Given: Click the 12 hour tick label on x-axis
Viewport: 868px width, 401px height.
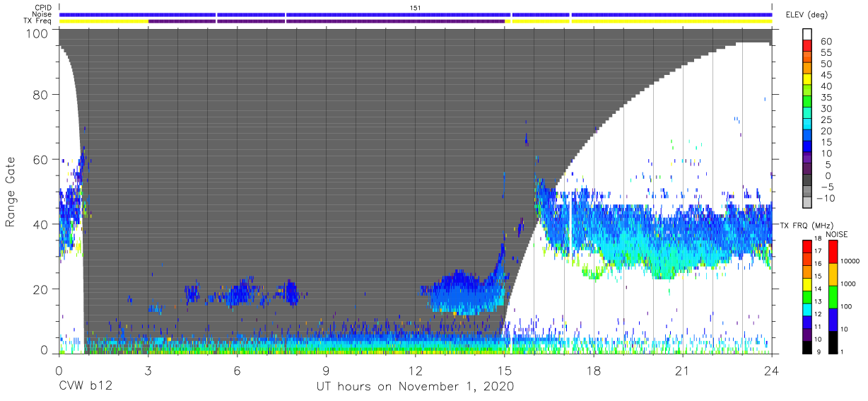Looking at the screenshot, I should [x=416, y=369].
